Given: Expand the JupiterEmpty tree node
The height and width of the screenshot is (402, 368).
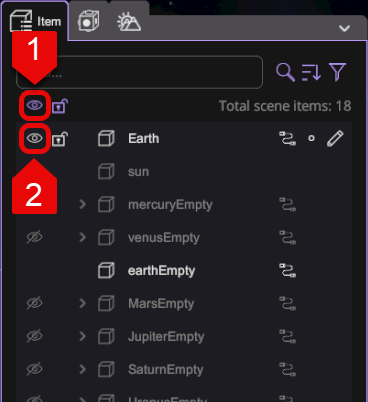Looking at the screenshot, I should pos(82,336).
